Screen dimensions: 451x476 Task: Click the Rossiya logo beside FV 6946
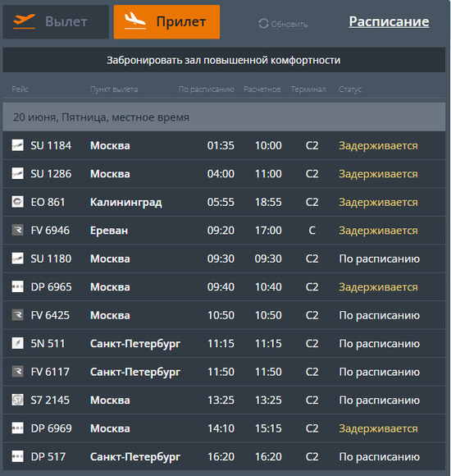(17, 230)
